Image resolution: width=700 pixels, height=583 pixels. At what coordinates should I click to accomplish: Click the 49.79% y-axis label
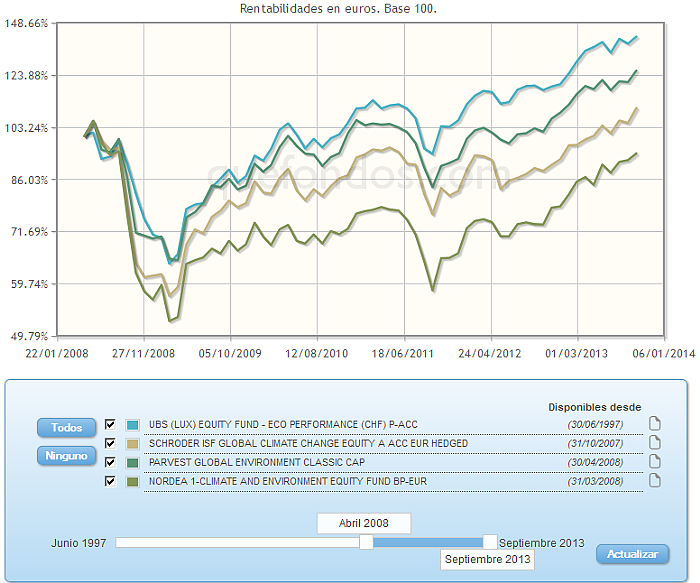(x=29, y=336)
